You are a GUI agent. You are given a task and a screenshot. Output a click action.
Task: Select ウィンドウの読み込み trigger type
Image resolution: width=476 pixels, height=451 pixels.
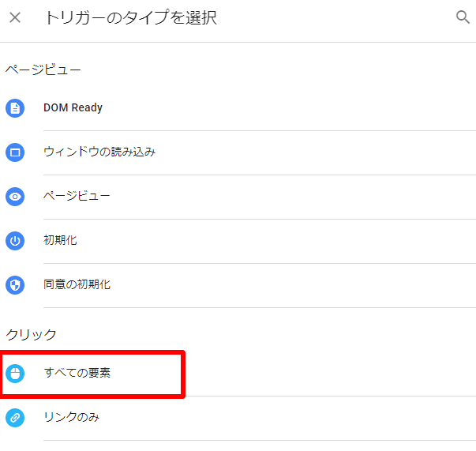pyautogui.click(x=99, y=152)
